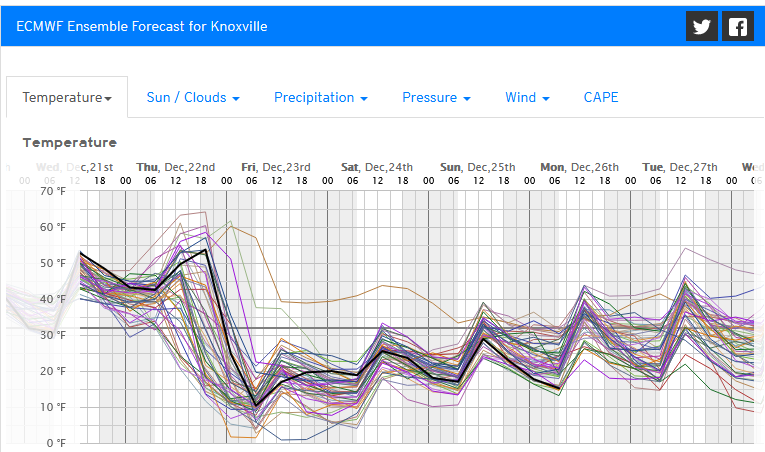
Task: Click the ECMWF Ensemble Forecast for Knoxville title
Action: click(141, 26)
